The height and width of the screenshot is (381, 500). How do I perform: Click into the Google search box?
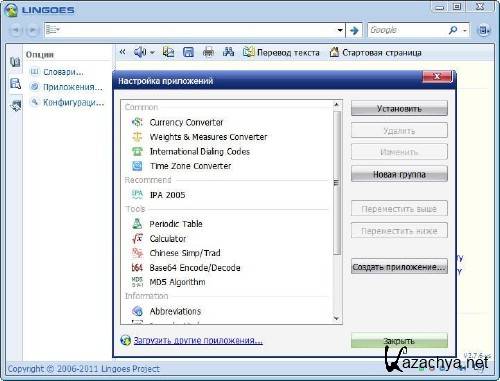click(407, 30)
